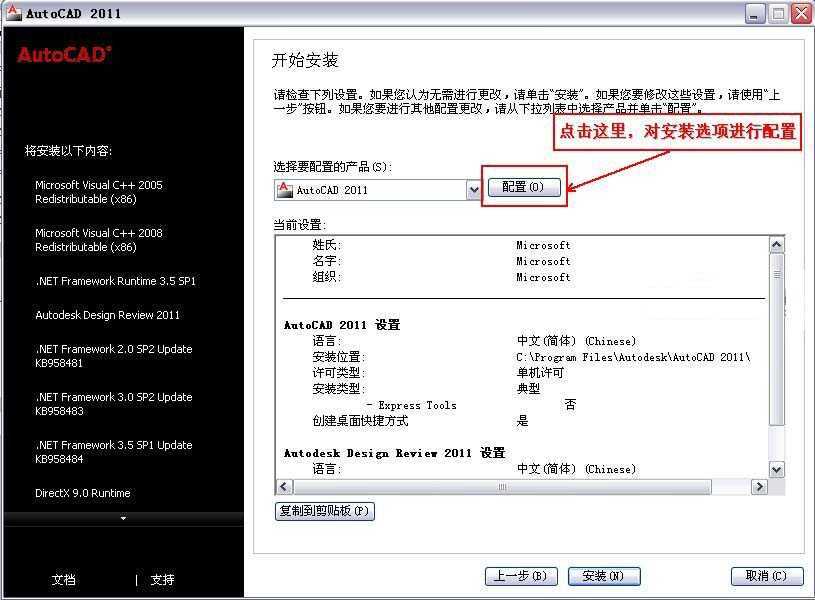Select .NET Framework Runtime 3.5 SP1 item
815x600 pixels.
coord(116,281)
